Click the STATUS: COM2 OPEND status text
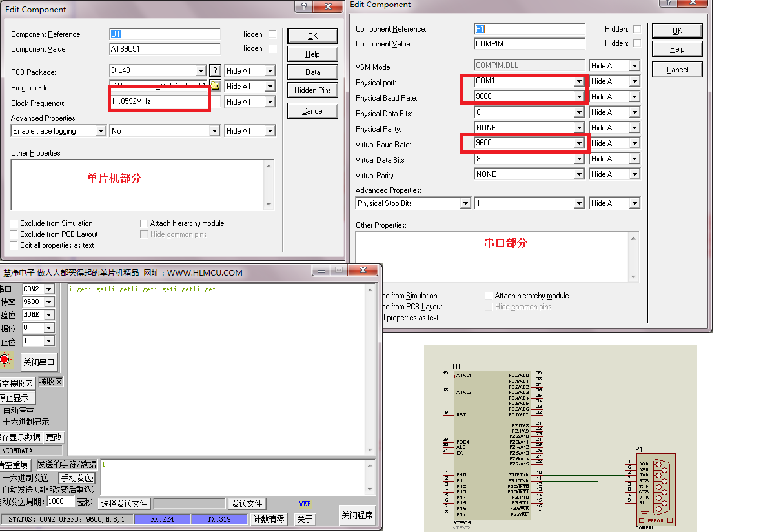The width and height of the screenshot is (781, 532). 66,519
